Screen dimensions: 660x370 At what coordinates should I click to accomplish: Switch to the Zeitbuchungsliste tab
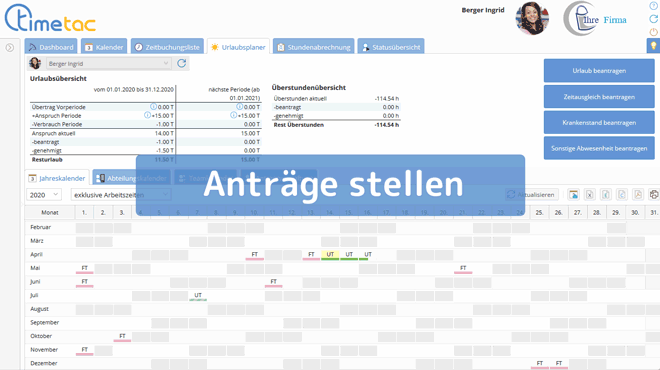click(x=168, y=47)
